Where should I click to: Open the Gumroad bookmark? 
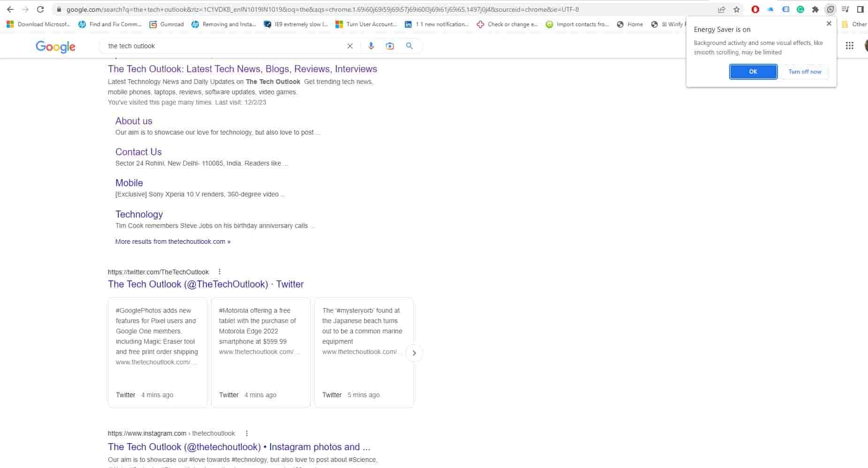167,24
